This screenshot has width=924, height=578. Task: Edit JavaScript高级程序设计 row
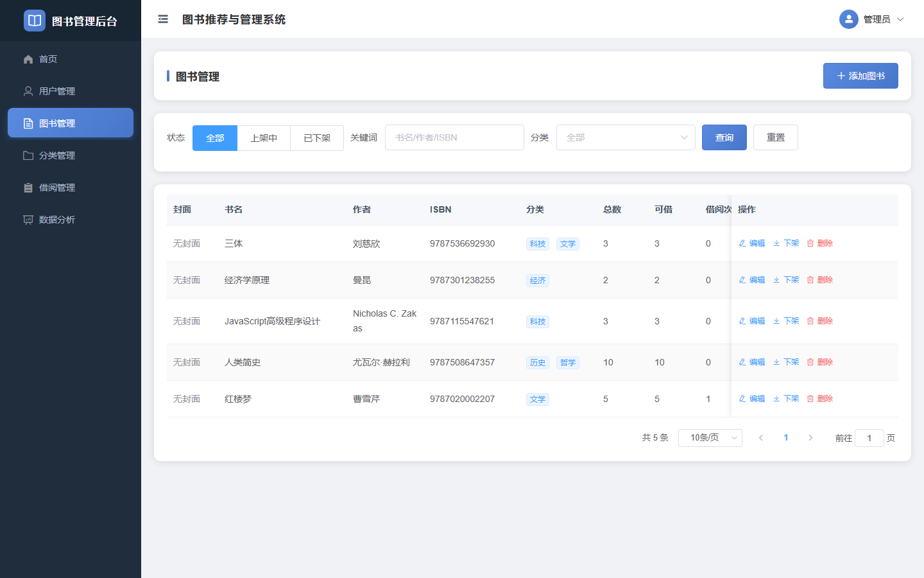point(752,321)
